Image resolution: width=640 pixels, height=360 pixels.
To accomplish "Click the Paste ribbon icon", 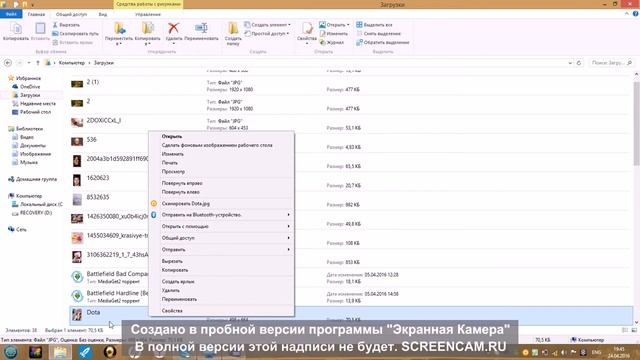I will [40, 29].
